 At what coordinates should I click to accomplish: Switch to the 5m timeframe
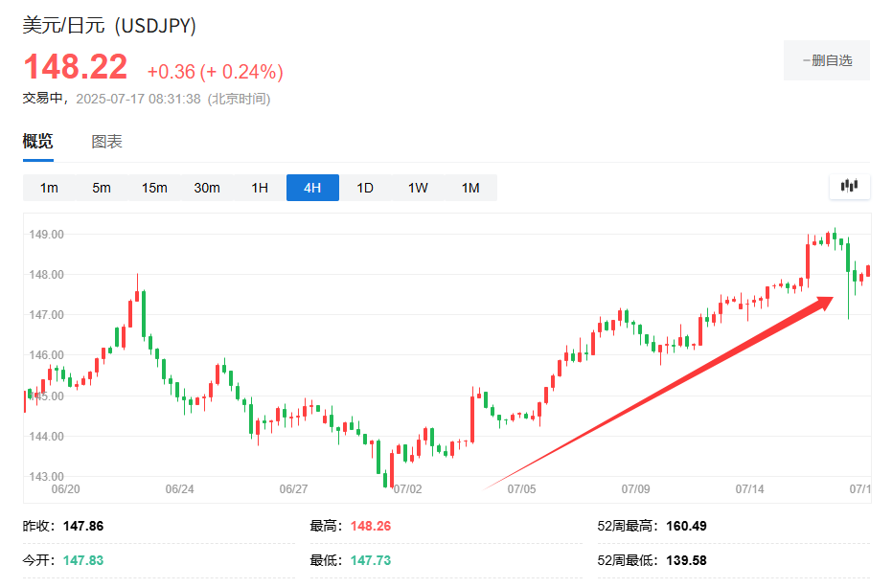[101, 188]
